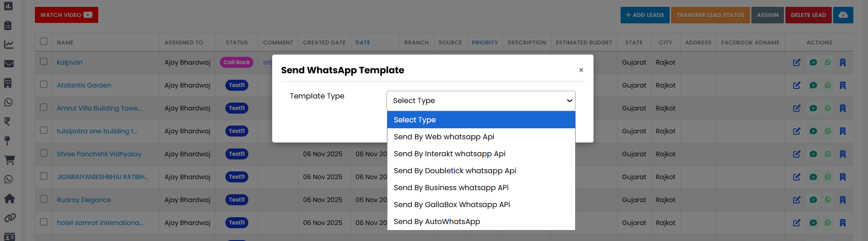
Task: Edit the kalpvan lead
Action: click(797, 62)
